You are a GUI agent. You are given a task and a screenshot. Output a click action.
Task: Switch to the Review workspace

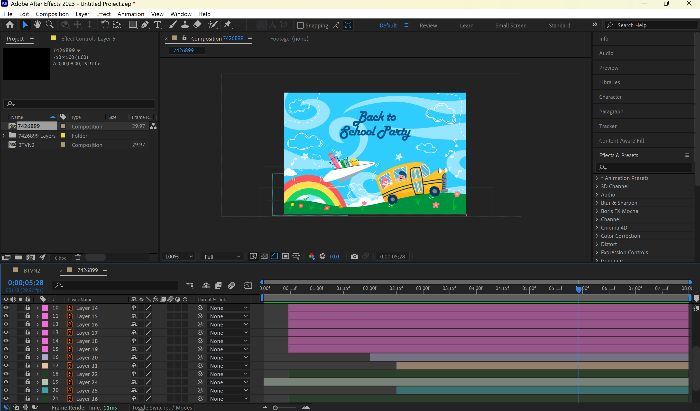click(x=428, y=25)
